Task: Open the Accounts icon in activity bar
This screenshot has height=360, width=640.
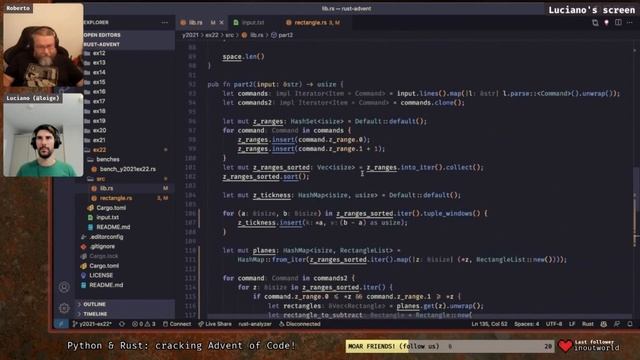Action: click(x=64, y=287)
